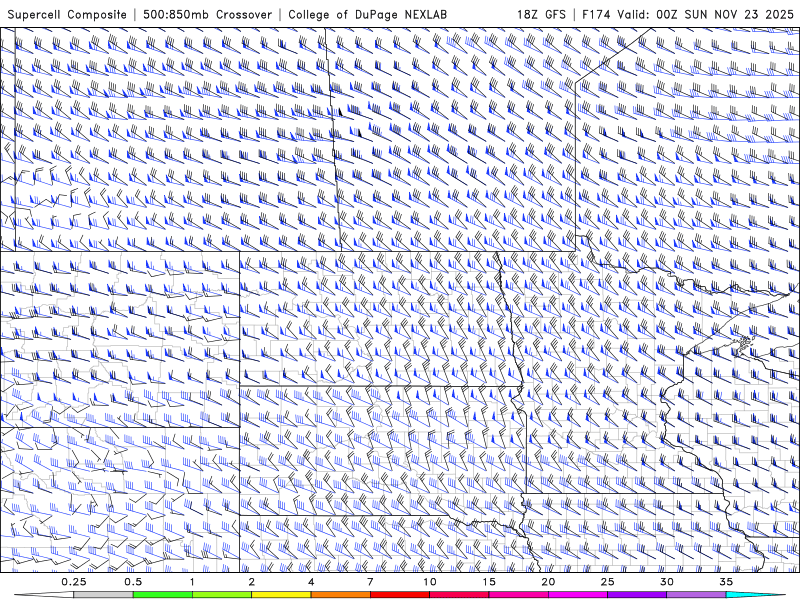Select the light purple legend swatch between 30 and 35
Screen dimensions: 800x600
tap(696, 595)
